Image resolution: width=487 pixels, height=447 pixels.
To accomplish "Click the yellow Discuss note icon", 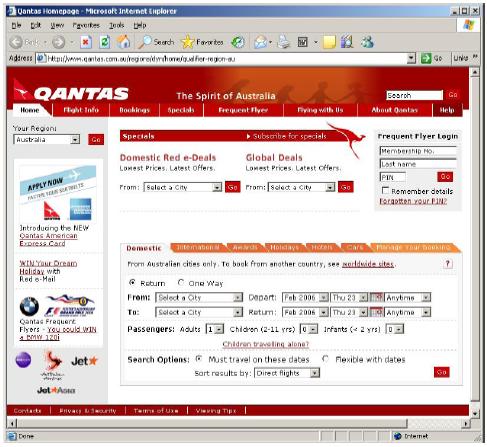I will pyautogui.click(x=329, y=42).
